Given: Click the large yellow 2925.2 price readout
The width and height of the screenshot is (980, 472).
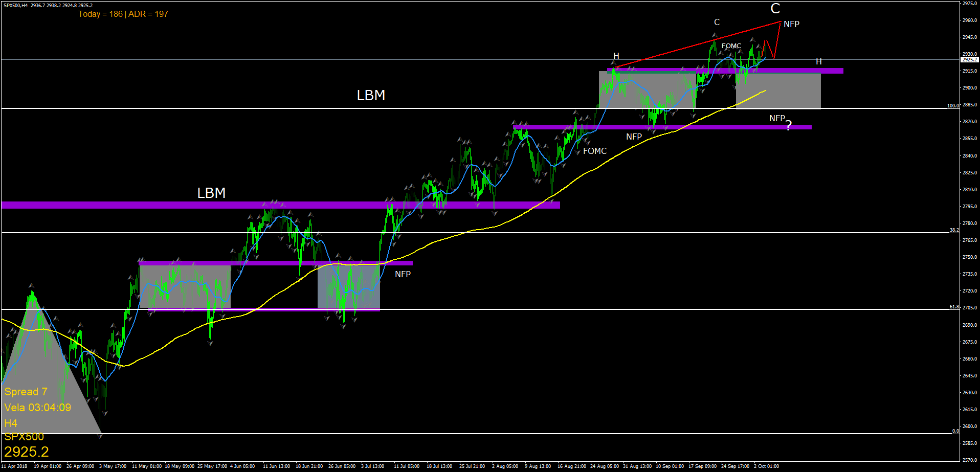Looking at the screenshot, I should pyautogui.click(x=27, y=452).
